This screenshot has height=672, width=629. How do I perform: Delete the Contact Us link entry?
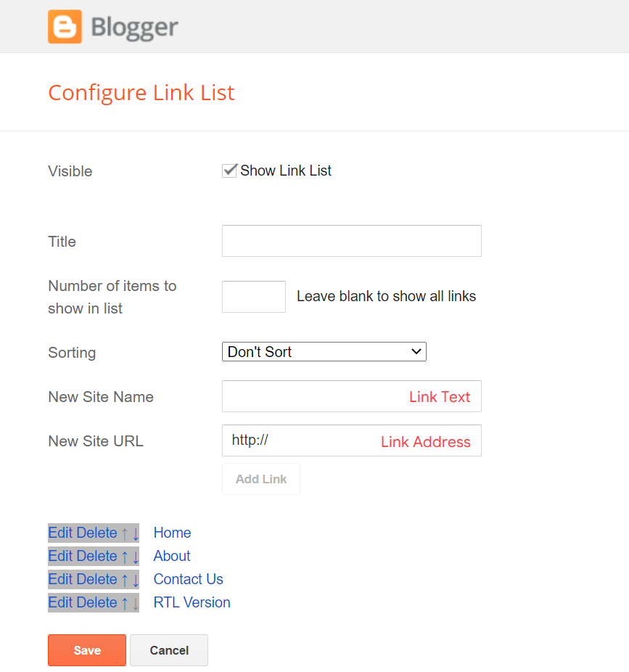pyautogui.click(x=96, y=579)
